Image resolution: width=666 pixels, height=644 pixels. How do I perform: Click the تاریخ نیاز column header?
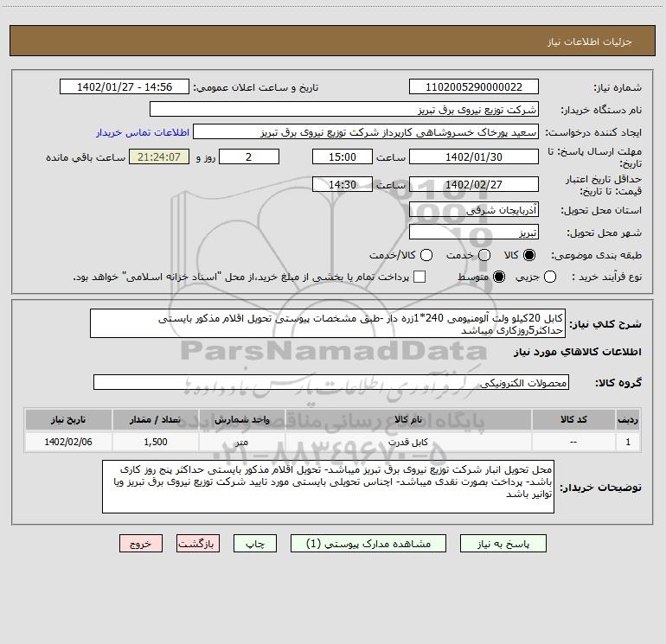click(x=68, y=419)
